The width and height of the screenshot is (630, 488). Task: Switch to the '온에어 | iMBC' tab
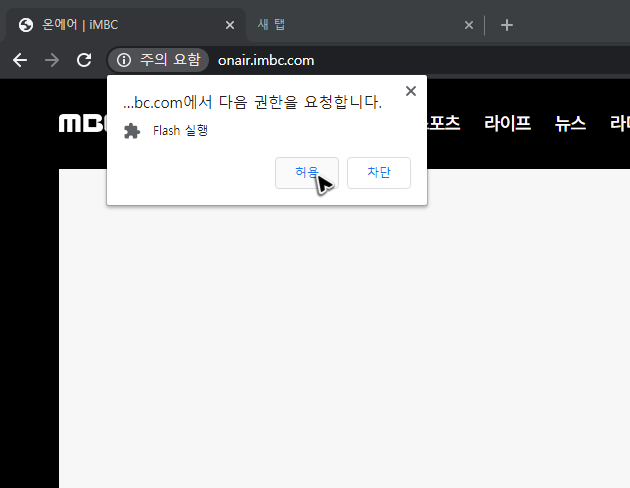point(125,25)
